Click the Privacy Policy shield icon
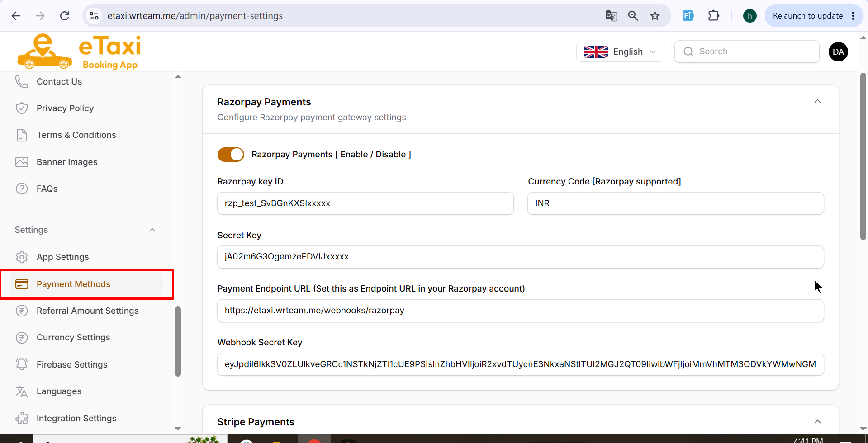868x443 pixels. tap(22, 108)
